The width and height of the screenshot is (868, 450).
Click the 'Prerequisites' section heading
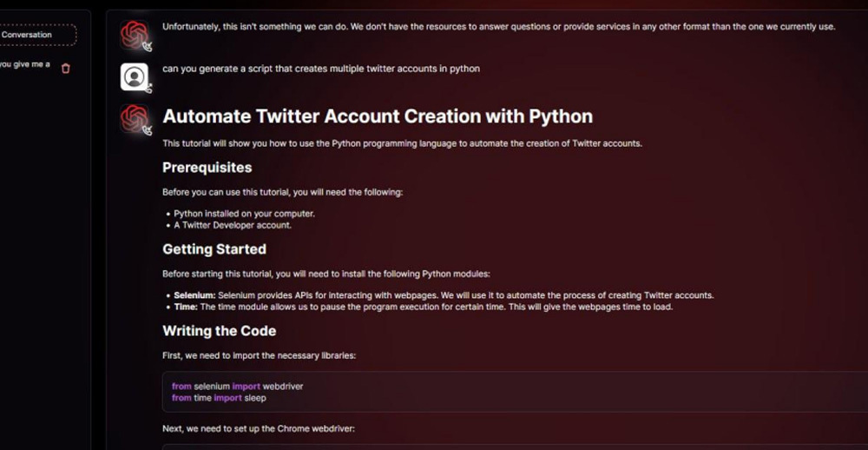[207, 168]
